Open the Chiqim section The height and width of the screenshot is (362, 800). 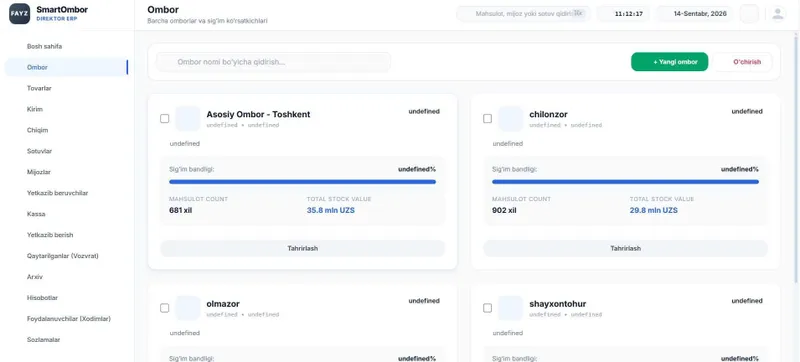click(x=66, y=130)
